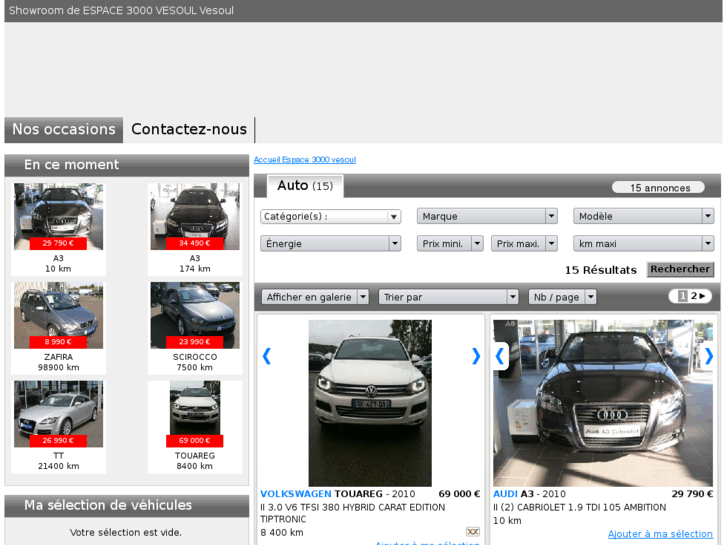
Task: Open the Zafira 8 990 € thumbnail
Action: click(58, 316)
